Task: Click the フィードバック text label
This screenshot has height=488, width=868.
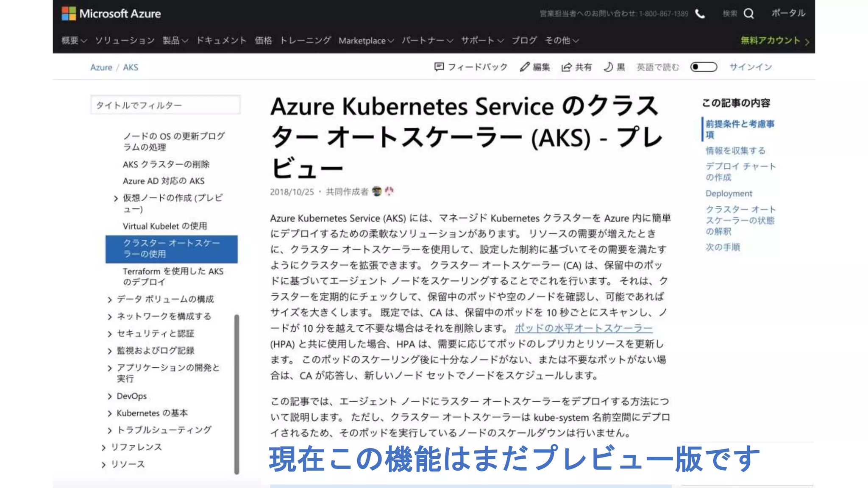Action: click(478, 67)
